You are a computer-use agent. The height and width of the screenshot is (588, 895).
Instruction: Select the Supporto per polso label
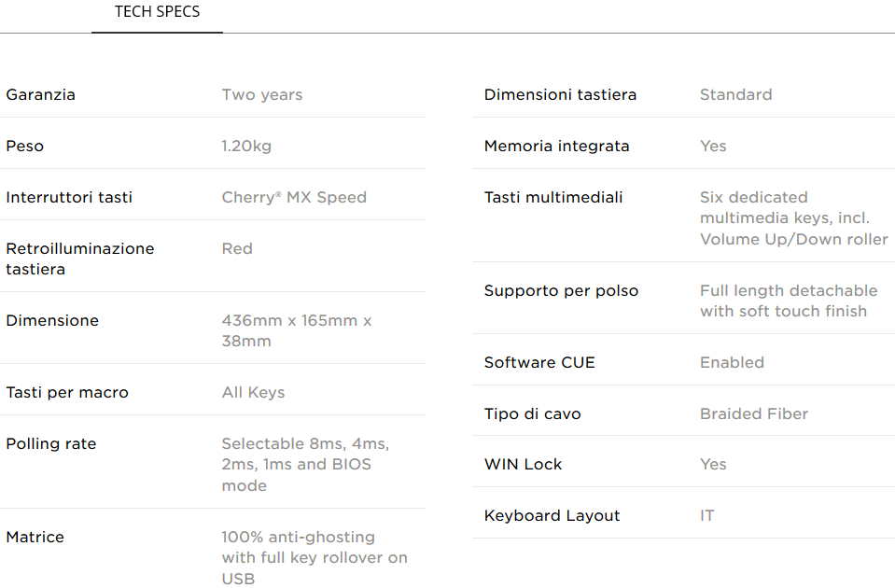[x=561, y=291]
